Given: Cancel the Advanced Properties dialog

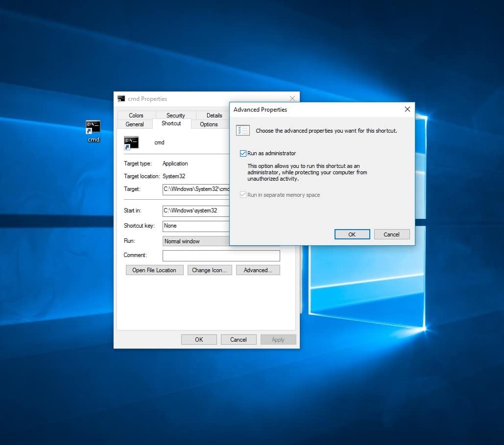Looking at the screenshot, I should 391,234.
